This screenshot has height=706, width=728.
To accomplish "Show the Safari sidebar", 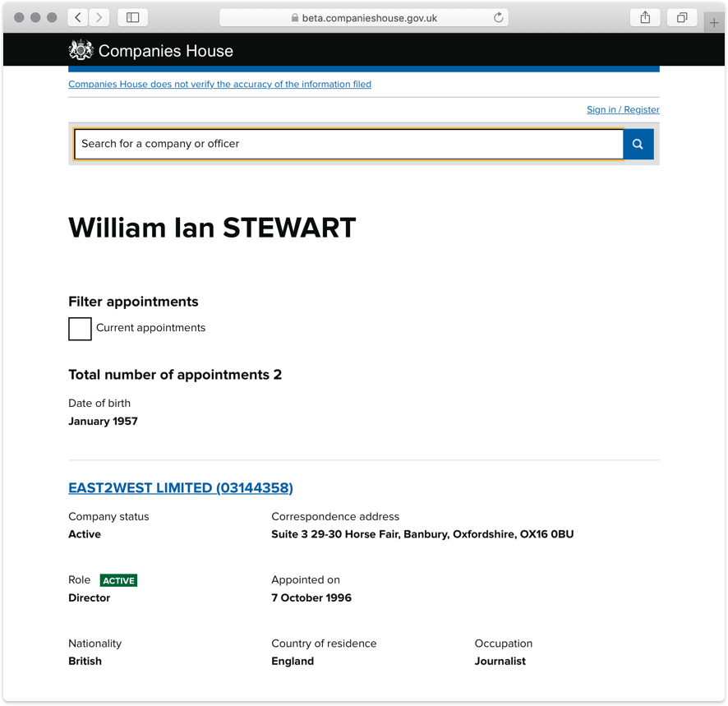I will tap(133, 17).
